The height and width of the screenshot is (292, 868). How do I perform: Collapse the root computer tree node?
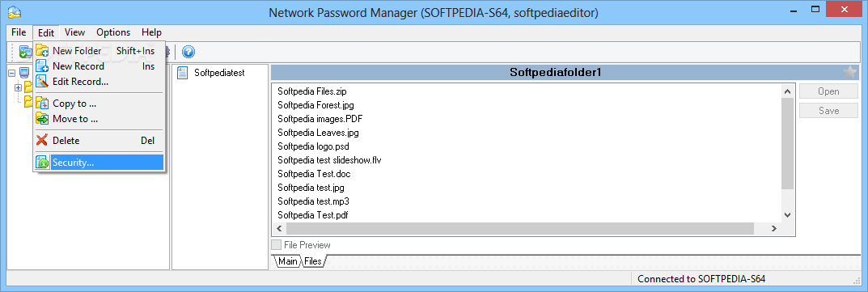(11, 73)
